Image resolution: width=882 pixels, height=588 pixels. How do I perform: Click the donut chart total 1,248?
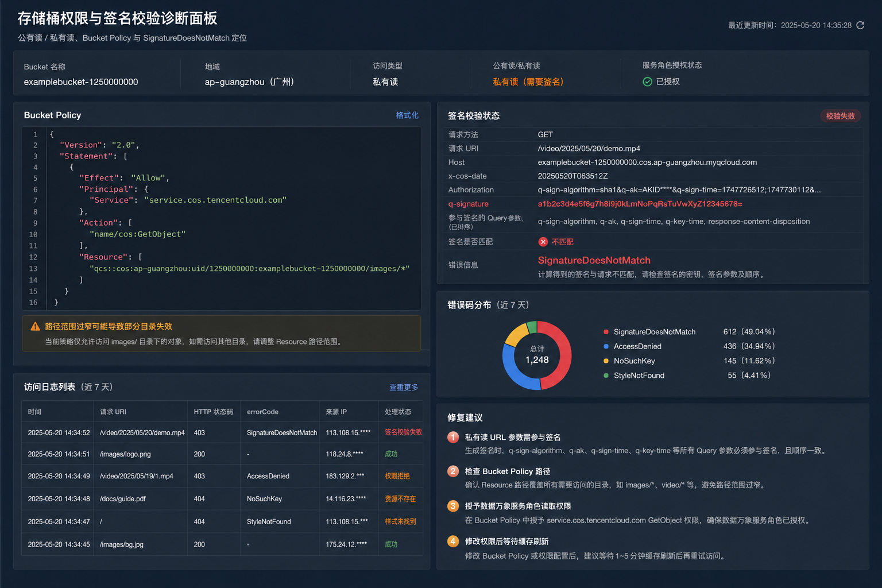537,360
